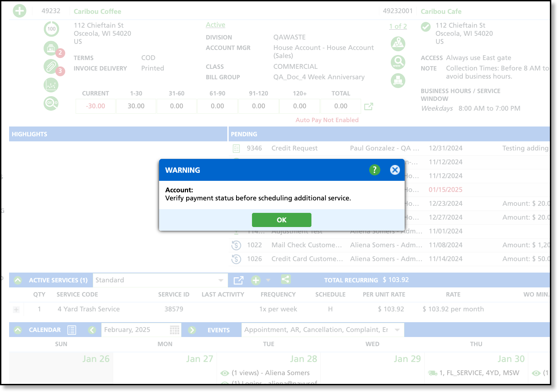Go to next calendar month

pos(192,330)
